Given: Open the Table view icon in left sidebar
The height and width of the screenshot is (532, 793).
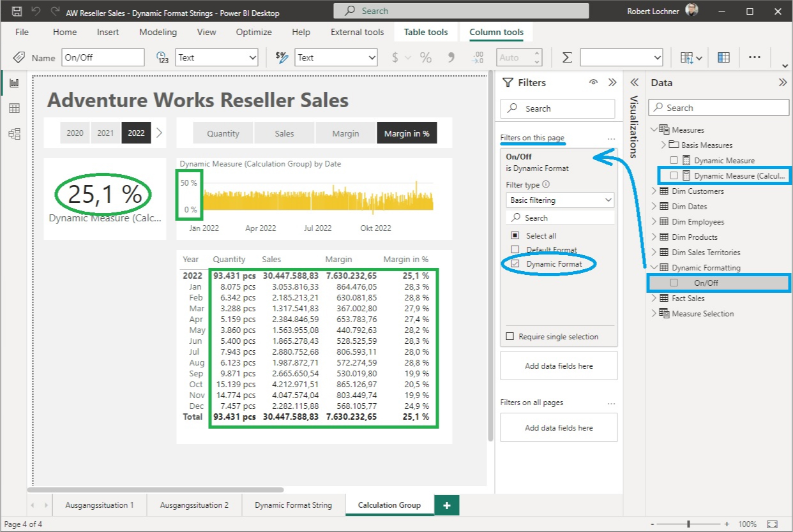Looking at the screenshot, I should click(14, 108).
